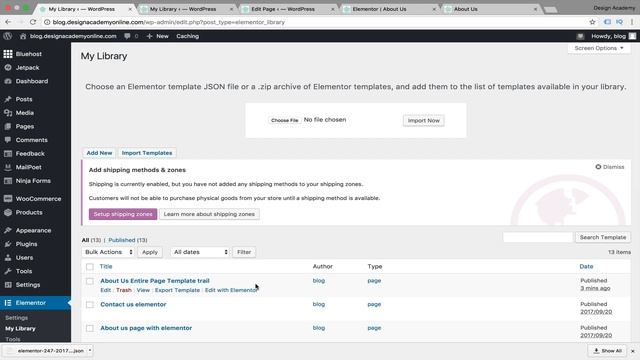Open Plugins in the sidebar
The height and width of the screenshot is (360, 640).
(x=26, y=244)
